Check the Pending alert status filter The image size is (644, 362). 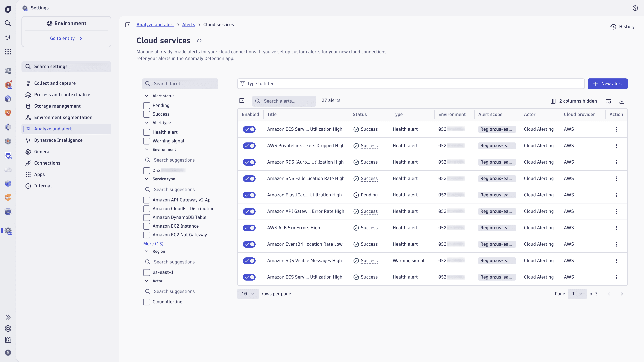pos(147,105)
